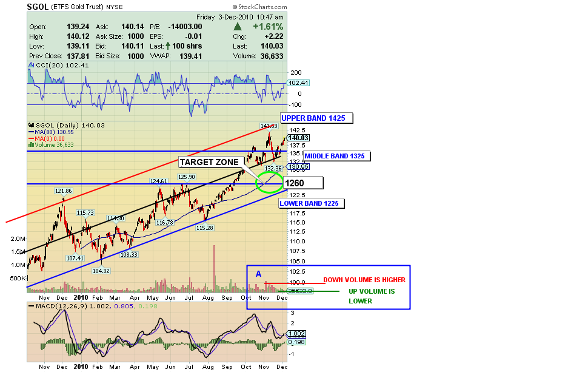Click the DOWN VOLUME IS HIGHER note
Image resolution: width=588 pixels, height=372 pixels.
coord(364,280)
